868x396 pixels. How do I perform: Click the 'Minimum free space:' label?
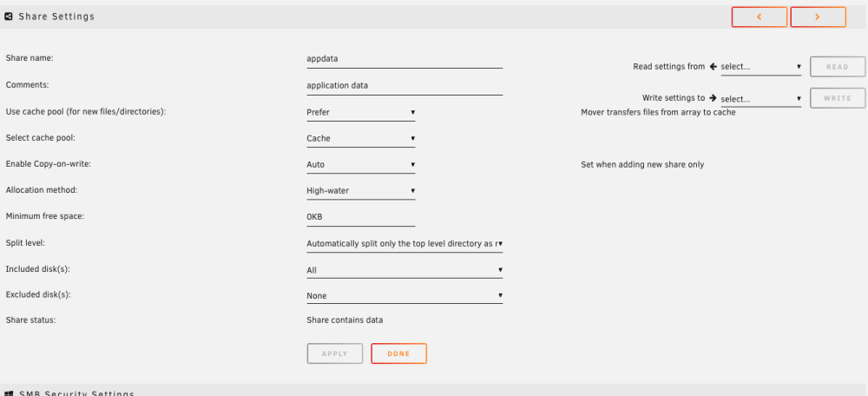click(x=45, y=216)
